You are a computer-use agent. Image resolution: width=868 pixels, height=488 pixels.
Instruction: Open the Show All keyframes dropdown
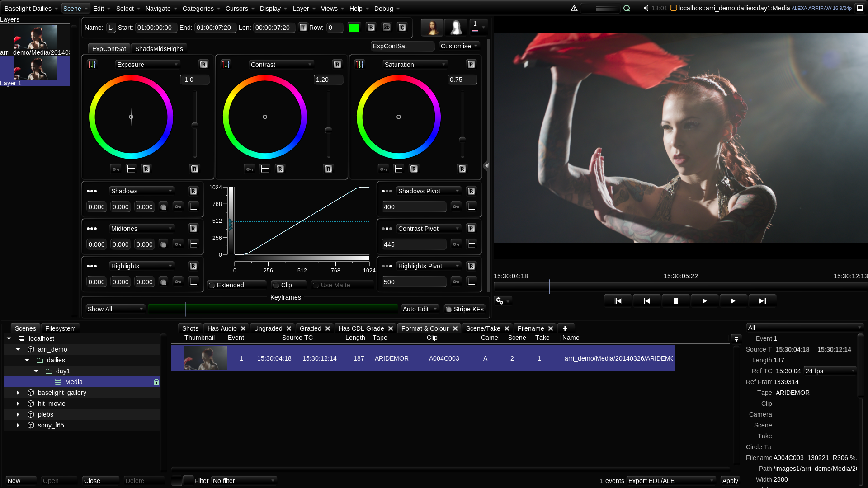tap(115, 309)
